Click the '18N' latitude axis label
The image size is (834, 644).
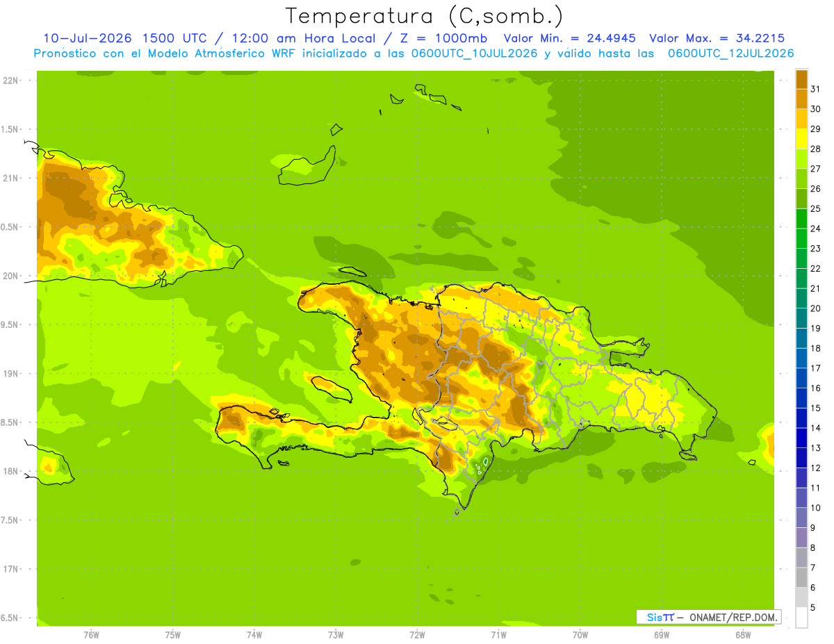(x=11, y=471)
